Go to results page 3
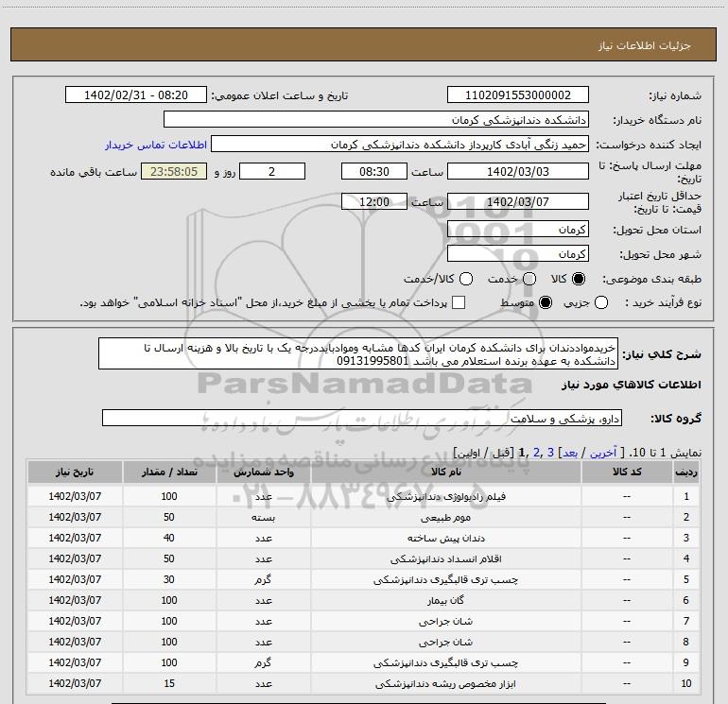Screen dimensions: 728x704 (x=550, y=453)
